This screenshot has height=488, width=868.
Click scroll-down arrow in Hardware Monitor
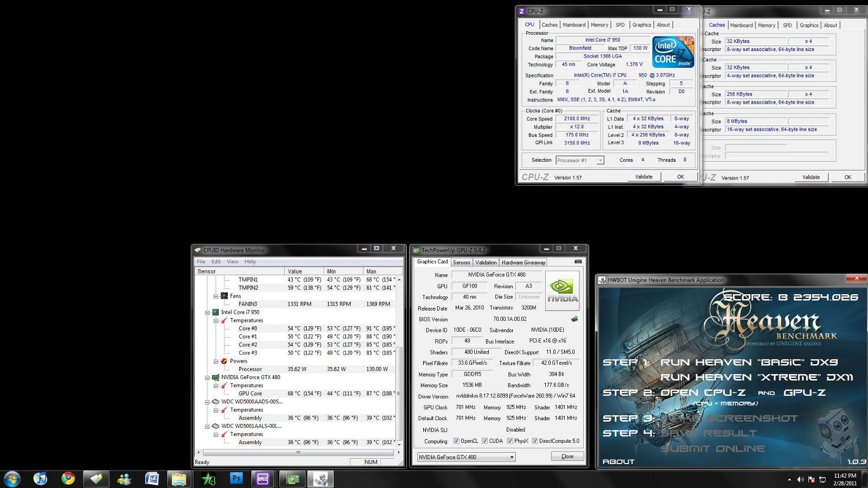(x=399, y=445)
